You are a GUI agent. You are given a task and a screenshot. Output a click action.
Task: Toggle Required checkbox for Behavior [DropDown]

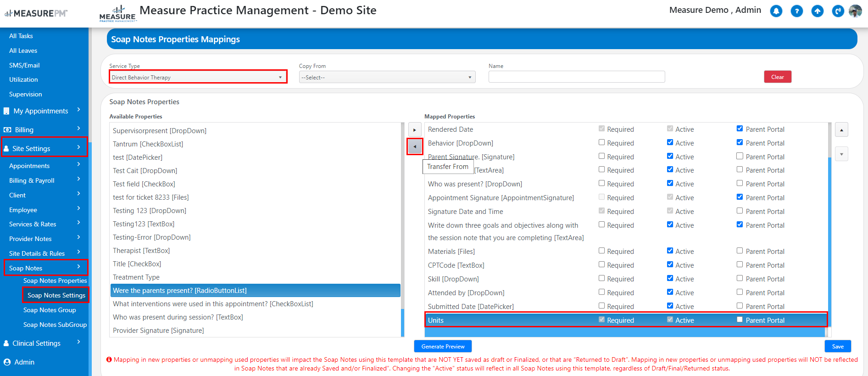pos(601,142)
